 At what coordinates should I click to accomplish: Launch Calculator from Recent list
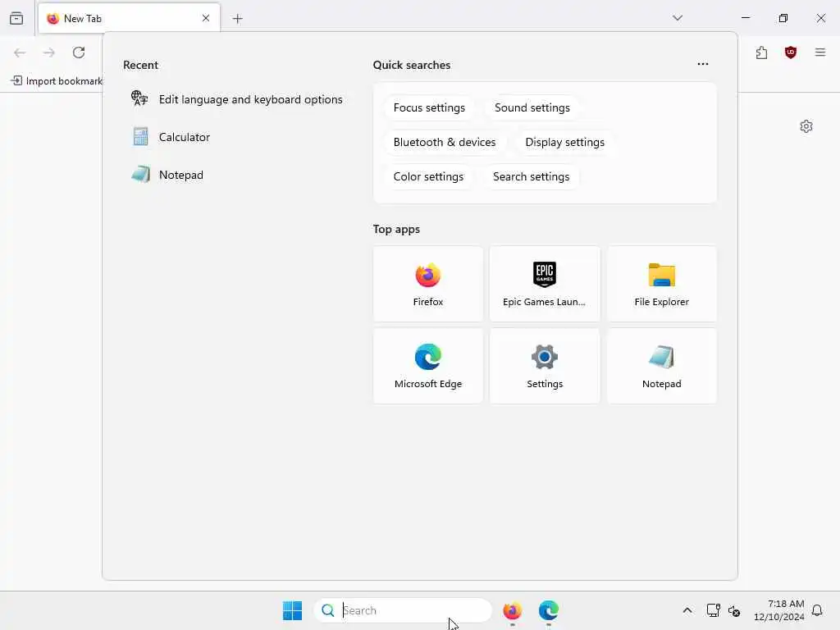(236, 137)
